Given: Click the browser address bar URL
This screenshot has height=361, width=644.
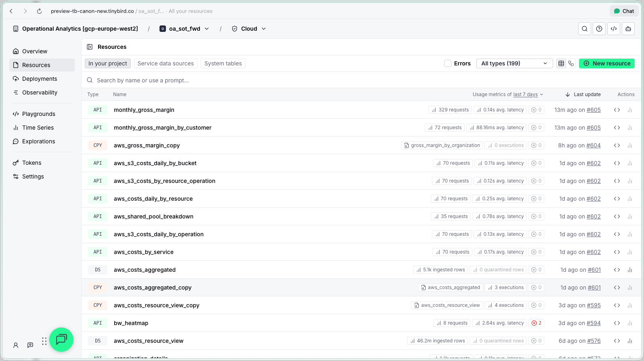Looking at the screenshot, I should click(92, 11).
